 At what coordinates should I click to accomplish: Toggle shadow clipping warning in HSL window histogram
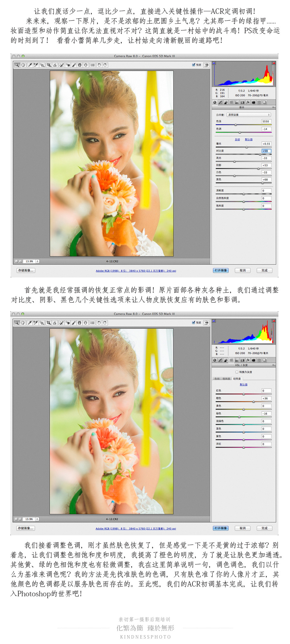point(214,321)
